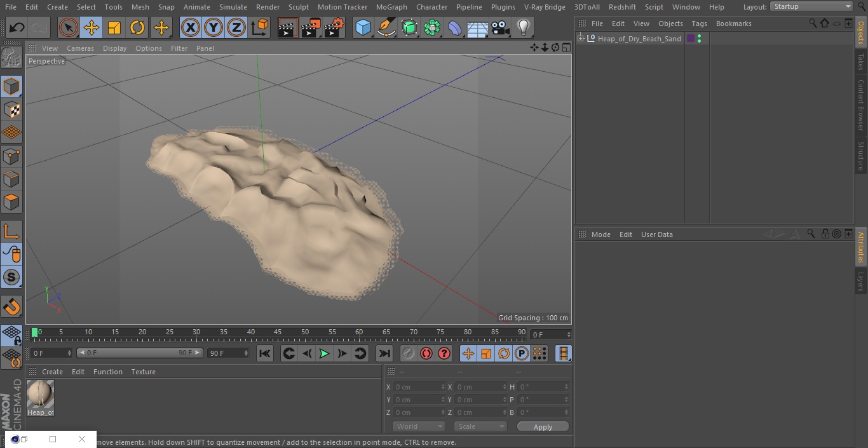Viewport: 868px width, 448px height.
Task: Open the deformer Bend icon
Action: pyautogui.click(x=455, y=27)
